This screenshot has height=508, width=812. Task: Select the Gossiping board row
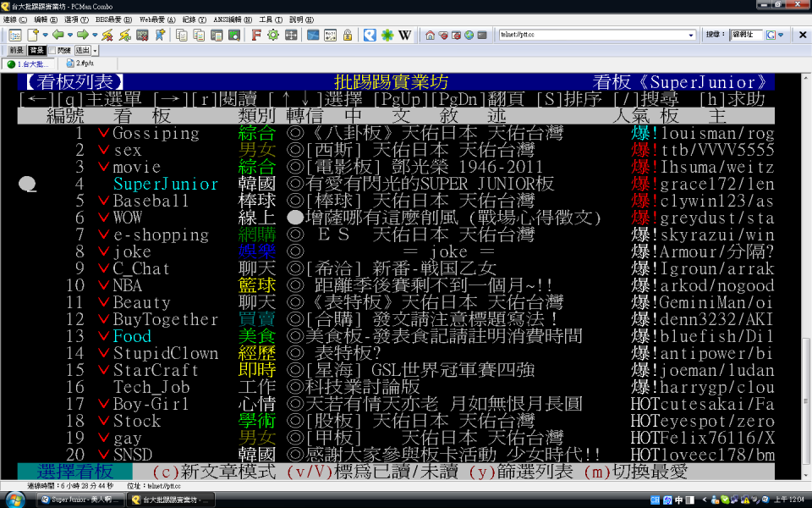(396, 133)
